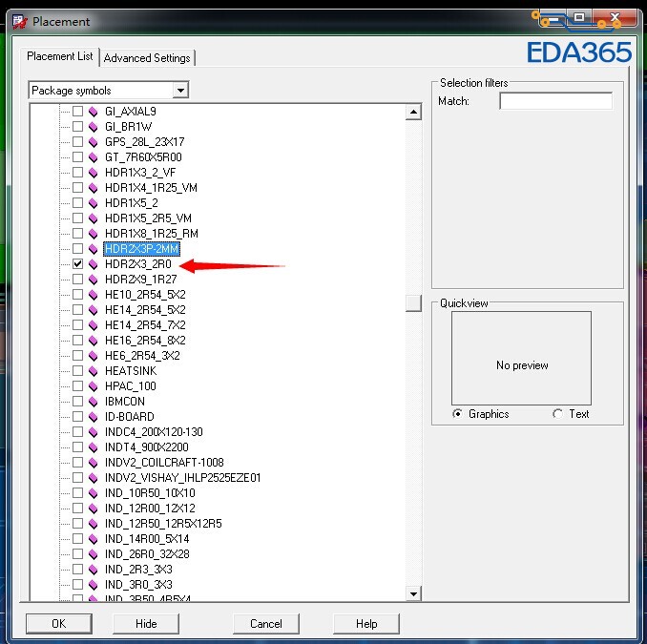Click the purple symbol icon beside HE10_2R54_5X2
Viewport: 647px width, 644px height.
[x=94, y=295]
